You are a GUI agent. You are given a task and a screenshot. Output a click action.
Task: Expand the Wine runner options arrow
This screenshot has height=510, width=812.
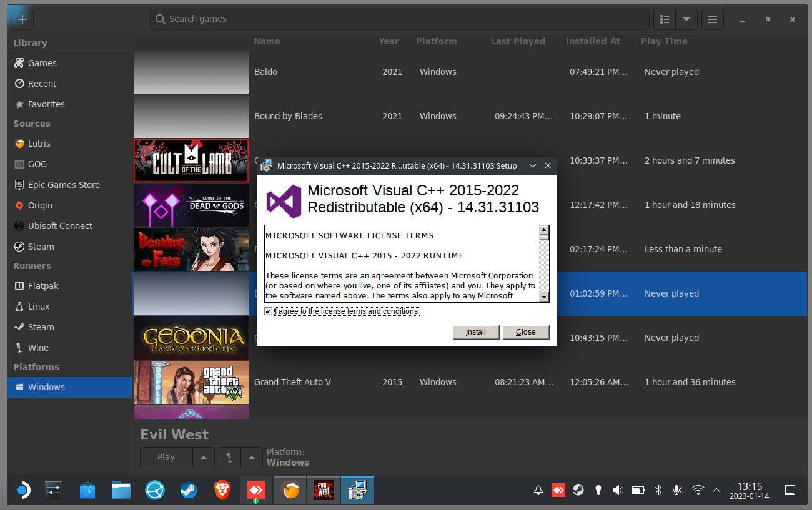pyautogui.click(x=251, y=458)
